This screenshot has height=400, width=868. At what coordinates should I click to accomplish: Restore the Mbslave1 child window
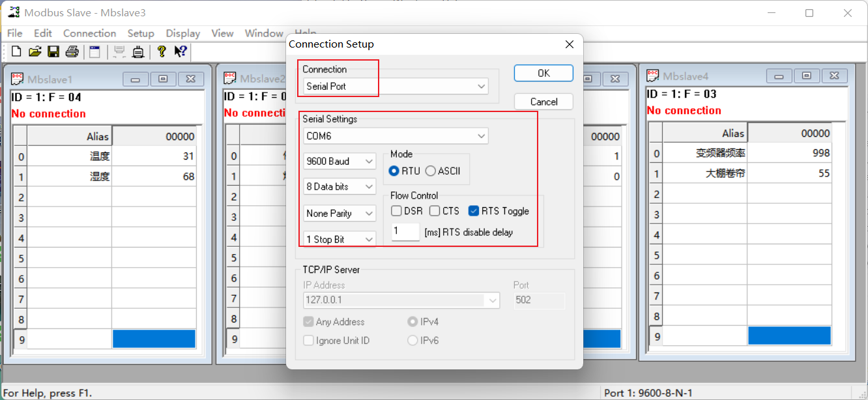(x=163, y=79)
